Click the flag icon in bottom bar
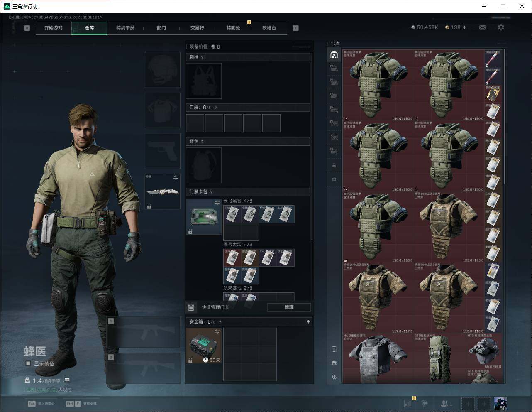 click(x=425, y=404)
